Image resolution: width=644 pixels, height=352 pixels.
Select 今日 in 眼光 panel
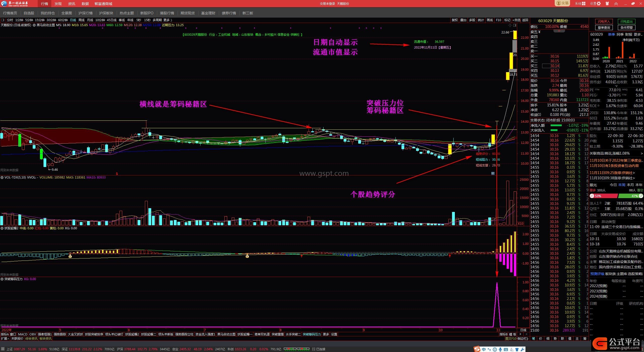coord(613,185)
